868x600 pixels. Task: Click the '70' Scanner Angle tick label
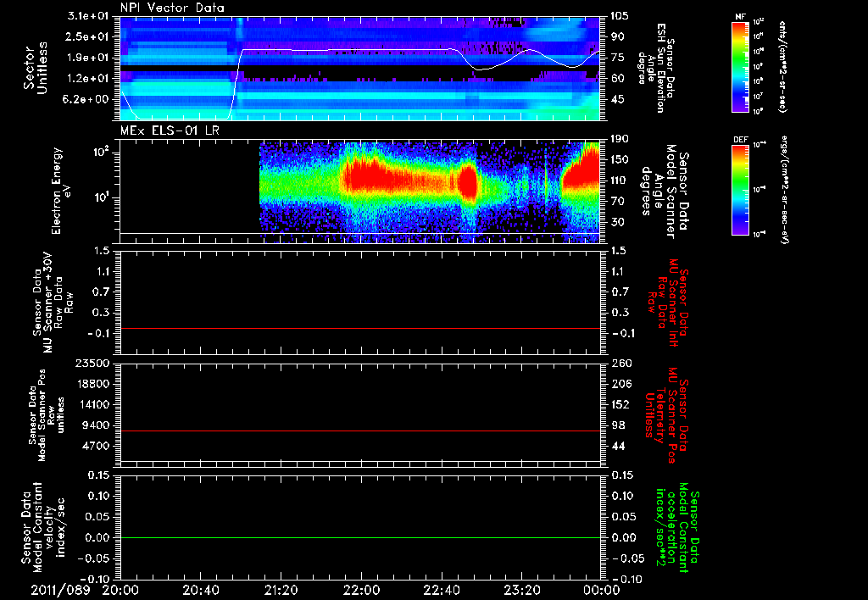tap(617, 201)
